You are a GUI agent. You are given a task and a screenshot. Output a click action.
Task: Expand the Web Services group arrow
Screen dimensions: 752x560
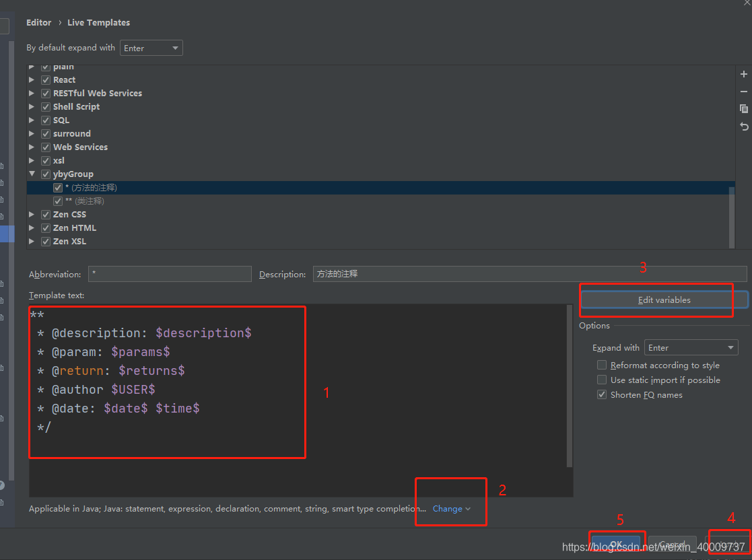pyautogui.click(x=32, y=147)
